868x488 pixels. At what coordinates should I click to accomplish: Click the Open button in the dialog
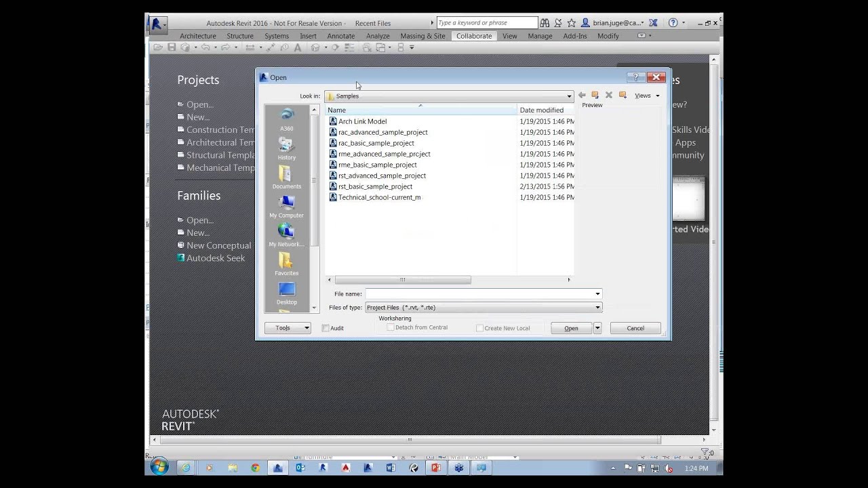(x=572, y=328)
